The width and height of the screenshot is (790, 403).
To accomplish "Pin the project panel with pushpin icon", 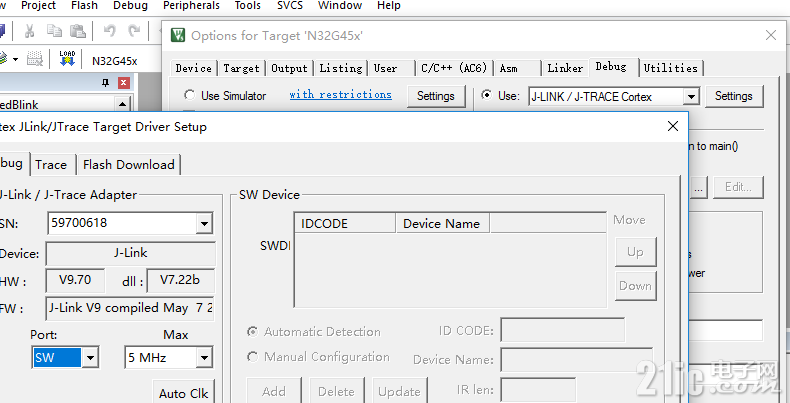I will click(x=105, y=83).
